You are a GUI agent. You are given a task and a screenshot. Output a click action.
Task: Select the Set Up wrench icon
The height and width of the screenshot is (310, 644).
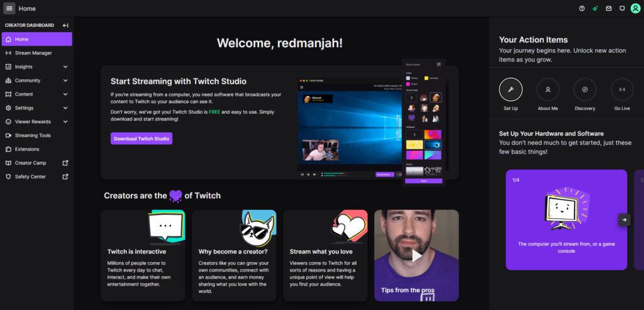511,89
